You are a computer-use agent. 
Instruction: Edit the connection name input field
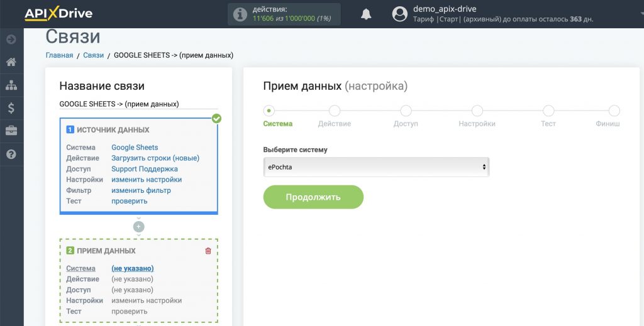coord(138,104)
